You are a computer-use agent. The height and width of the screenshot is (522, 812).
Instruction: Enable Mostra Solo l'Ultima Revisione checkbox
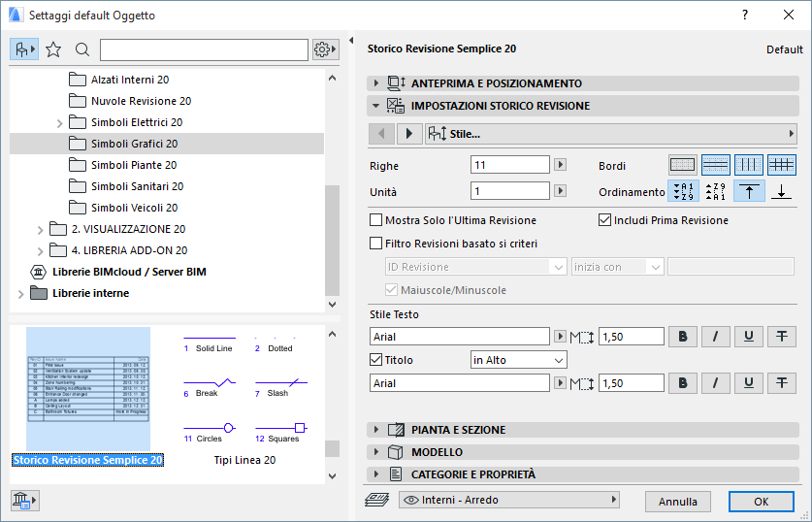click(x=376, y=220)
